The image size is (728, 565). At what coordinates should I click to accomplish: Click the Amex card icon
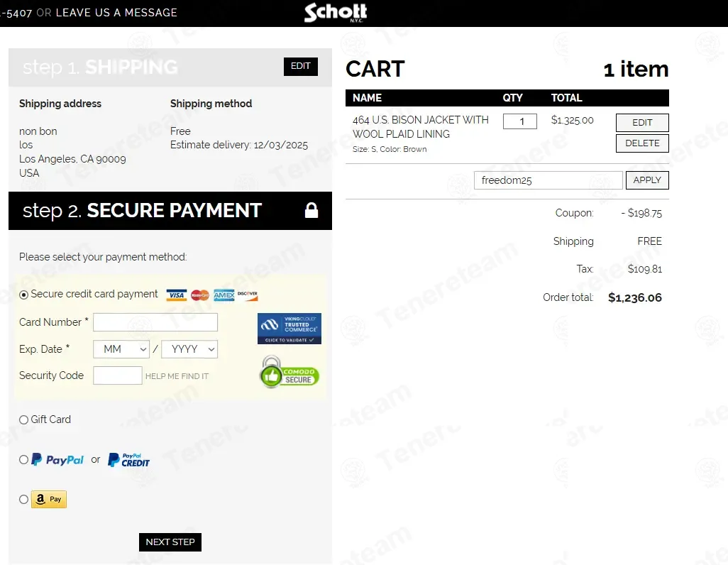224,295
